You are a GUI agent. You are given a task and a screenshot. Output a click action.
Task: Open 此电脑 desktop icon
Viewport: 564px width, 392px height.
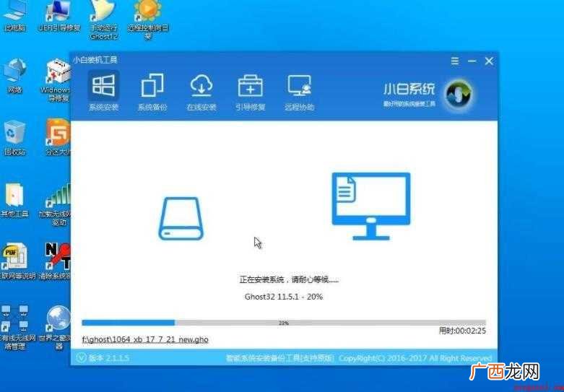(x=14, y=16)
